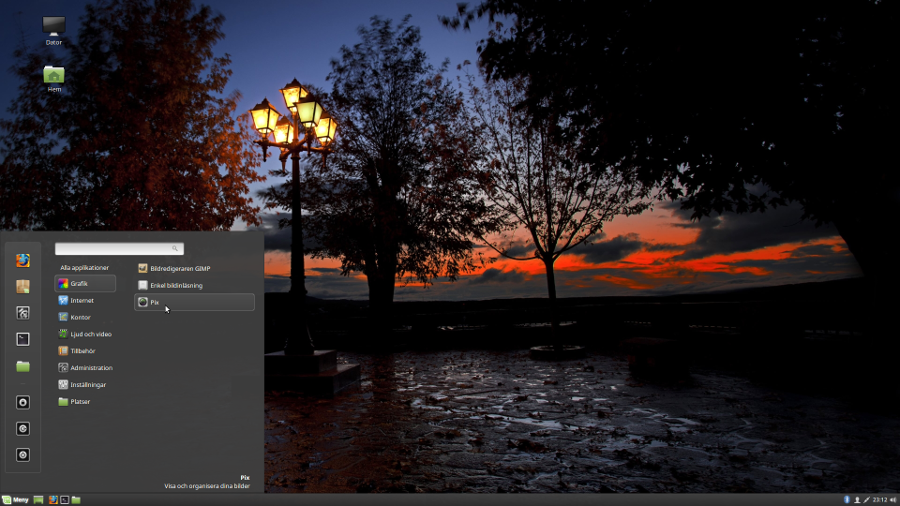
Task: Click the Bluetooth icon in the system tray
Action: (846, 499)
